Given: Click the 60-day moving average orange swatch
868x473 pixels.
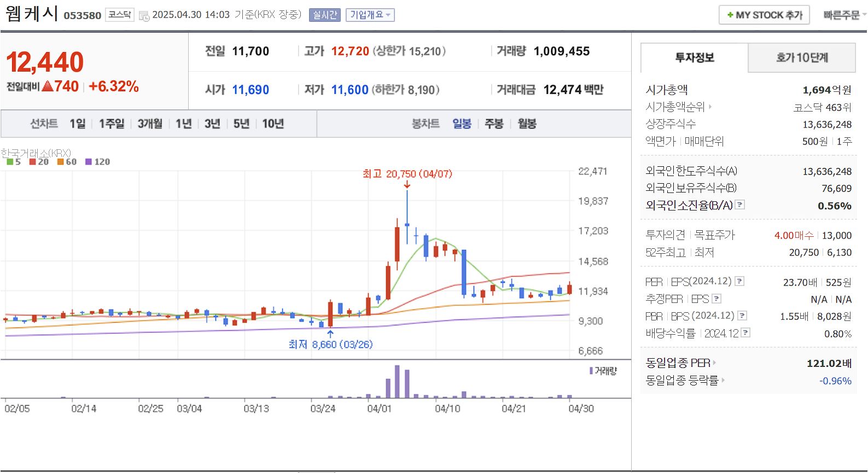Looking at the screenshot, I should 60,162.
